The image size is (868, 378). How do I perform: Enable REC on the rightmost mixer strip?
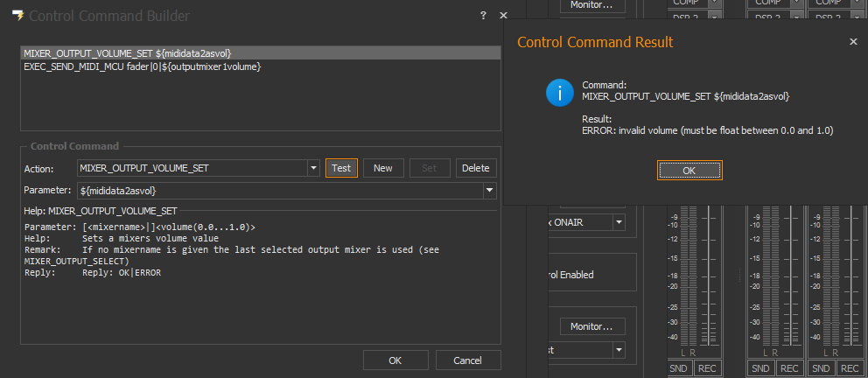click(x=847, y=368)
